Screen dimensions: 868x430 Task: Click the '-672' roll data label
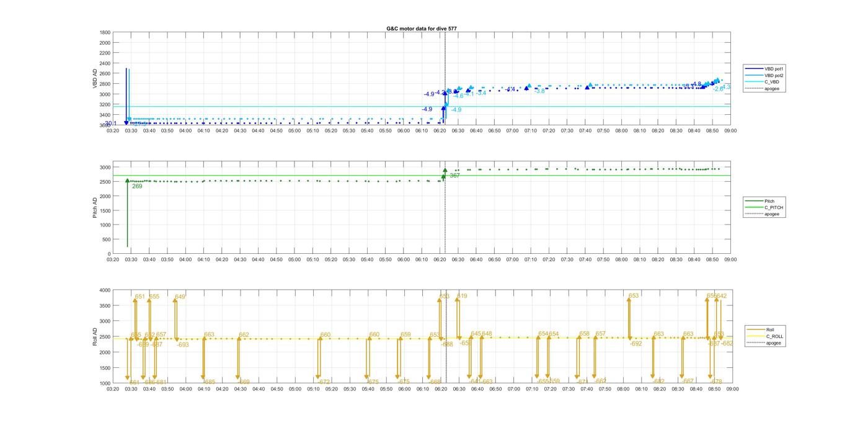pos(324,382)
